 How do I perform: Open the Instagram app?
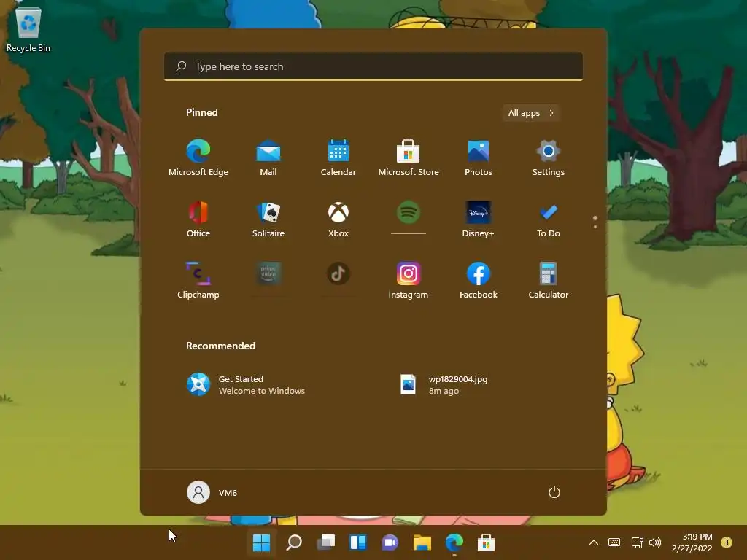pos(409,280)
